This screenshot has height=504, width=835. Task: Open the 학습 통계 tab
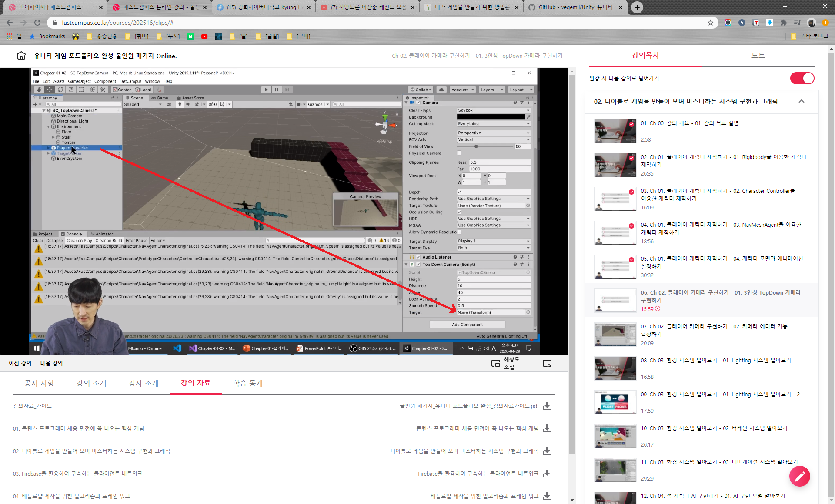tap(247, 383)
